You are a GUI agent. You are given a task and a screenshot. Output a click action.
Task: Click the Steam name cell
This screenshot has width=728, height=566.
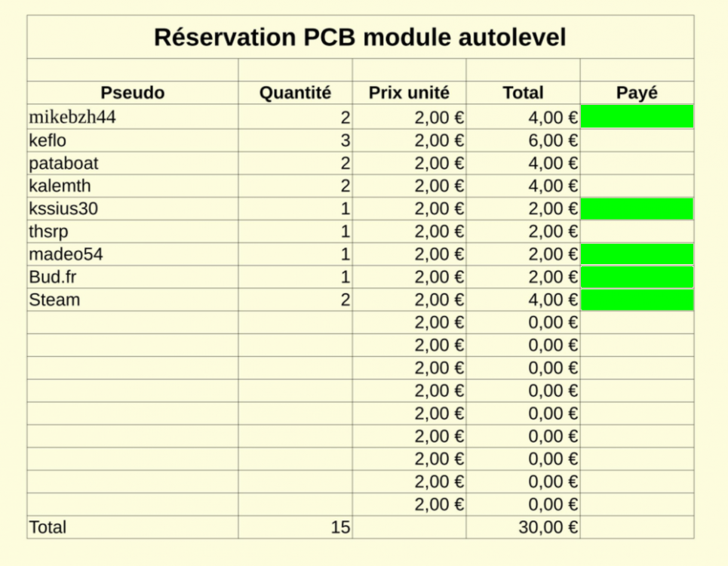click(54, 300)
